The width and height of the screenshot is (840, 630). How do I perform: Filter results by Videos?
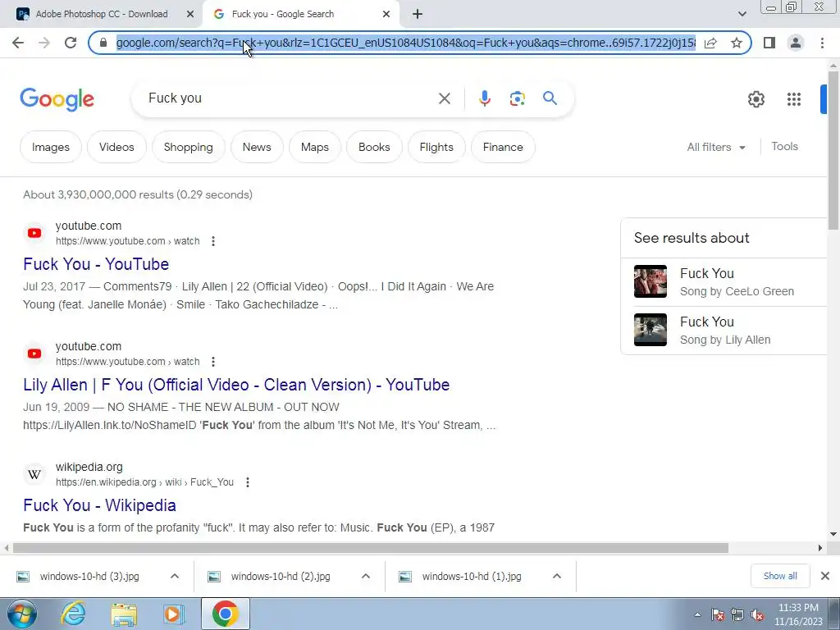tap(116, 147)
